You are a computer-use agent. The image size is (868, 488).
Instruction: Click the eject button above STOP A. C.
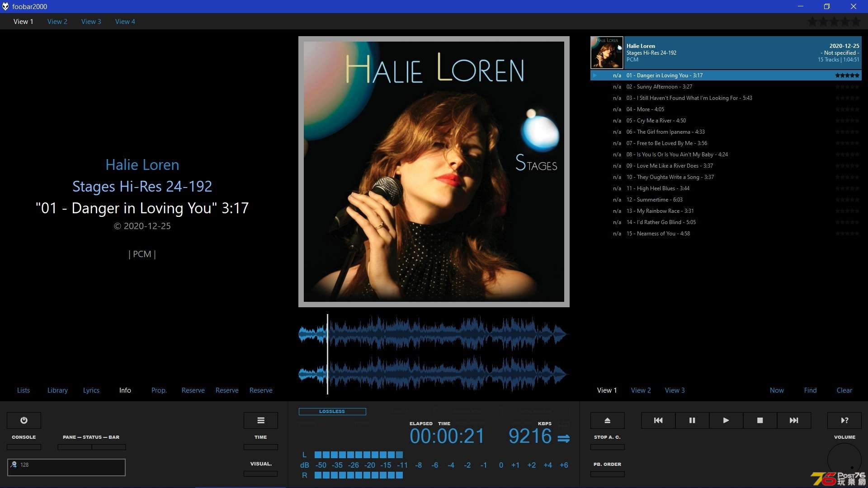[x=608, y=420]
